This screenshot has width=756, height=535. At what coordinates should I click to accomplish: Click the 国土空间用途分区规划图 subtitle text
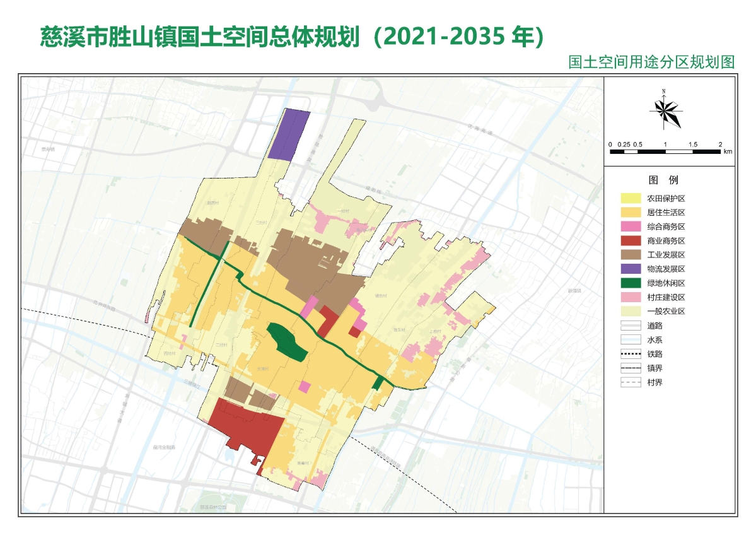[651, 62]
